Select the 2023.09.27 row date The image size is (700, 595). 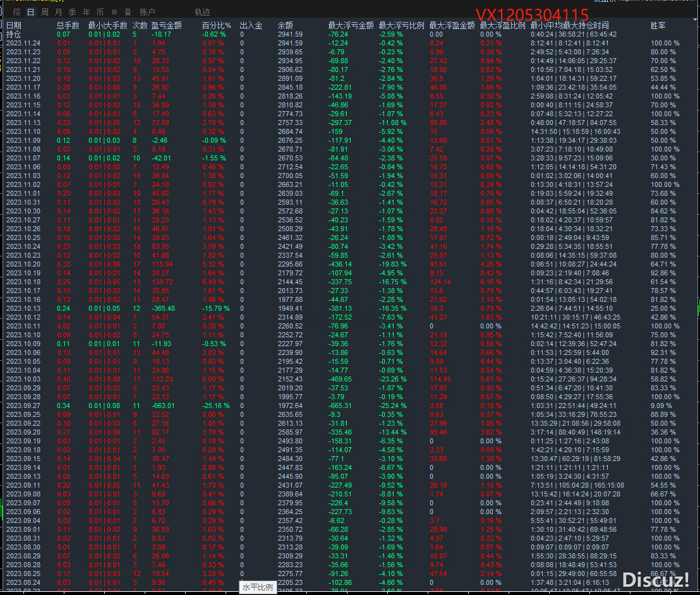coord(23,406)
